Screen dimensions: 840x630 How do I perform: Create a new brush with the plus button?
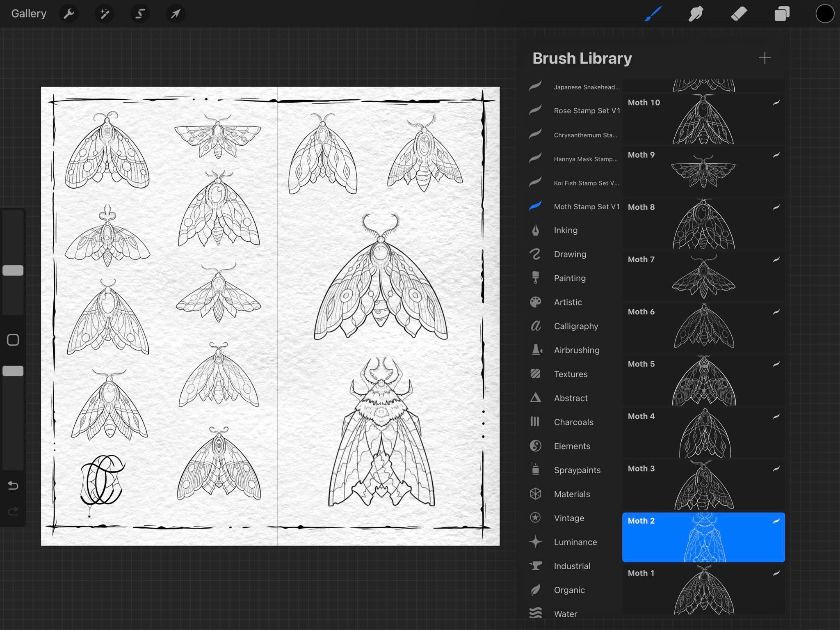765,58
